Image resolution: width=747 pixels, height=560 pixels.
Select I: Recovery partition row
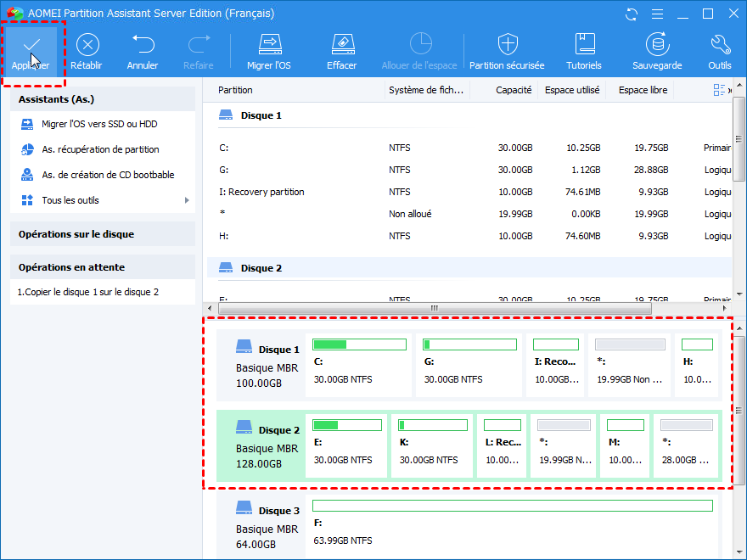pyautogui.click(x=469, y=192)
